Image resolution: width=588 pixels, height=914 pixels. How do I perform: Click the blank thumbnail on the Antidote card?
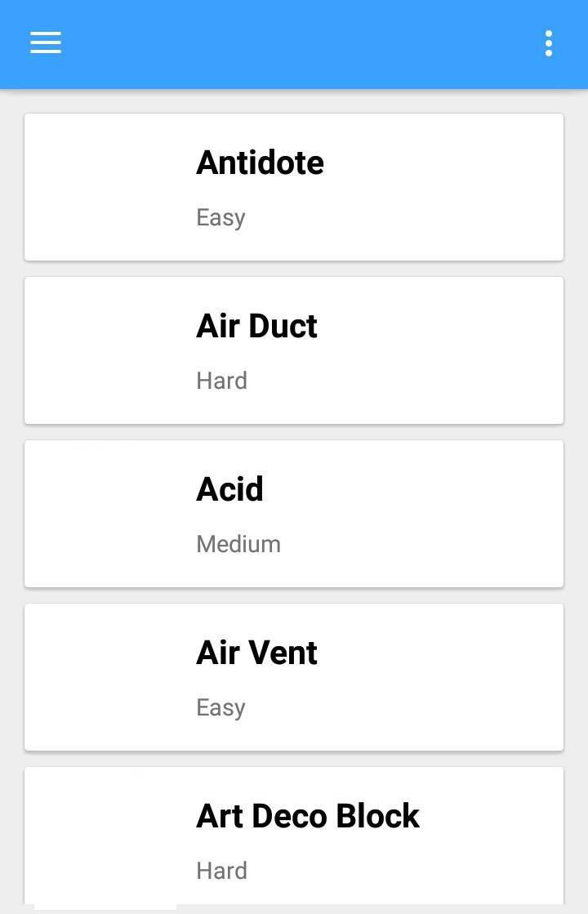(x=106, y=187)
